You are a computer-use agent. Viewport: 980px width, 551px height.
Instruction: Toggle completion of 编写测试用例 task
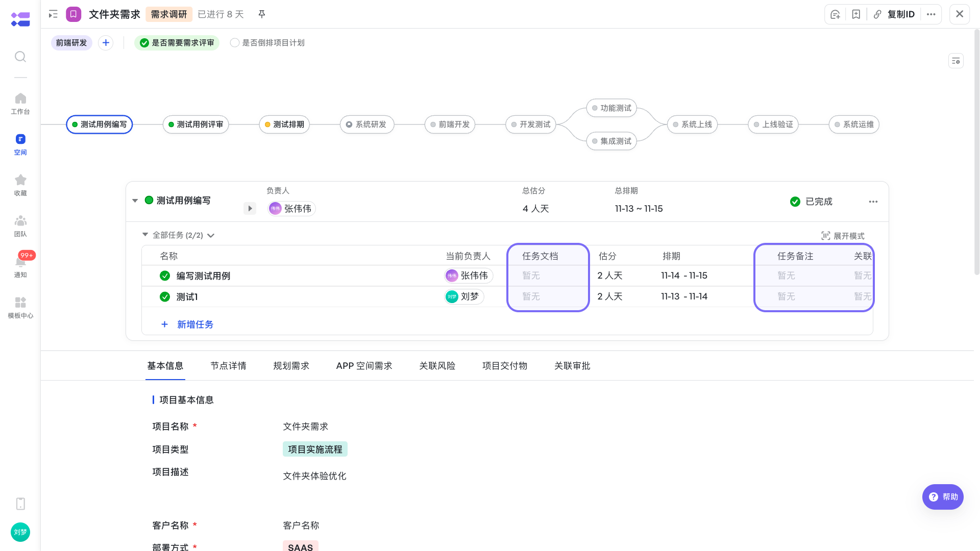[165, 275]
